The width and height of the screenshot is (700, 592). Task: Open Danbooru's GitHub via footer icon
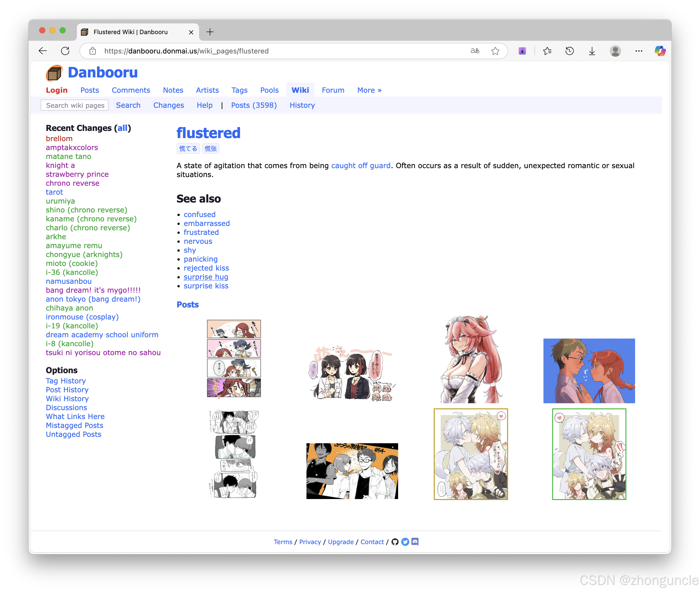[396, 542]
